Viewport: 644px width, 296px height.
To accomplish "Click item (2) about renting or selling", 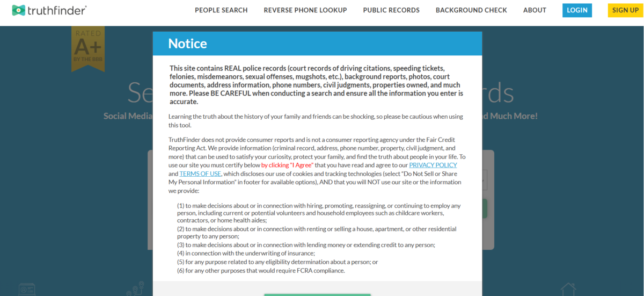I will (317, 233).
